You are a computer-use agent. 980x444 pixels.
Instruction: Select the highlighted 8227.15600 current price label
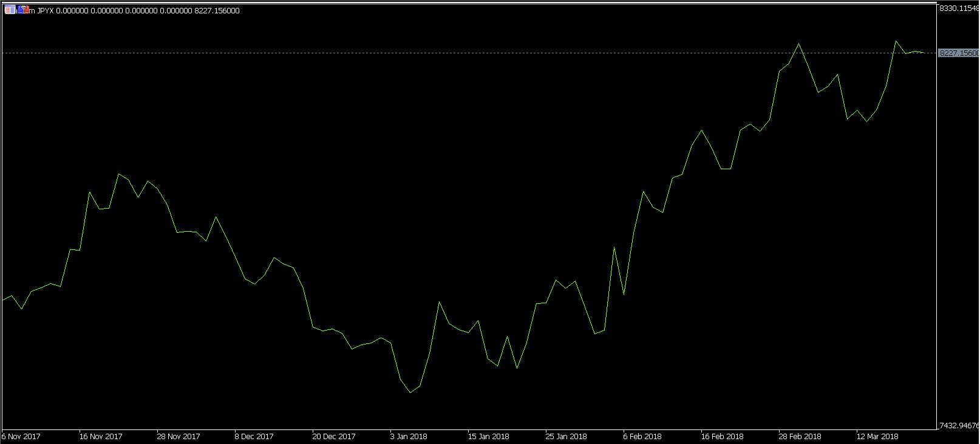[958, 53]
